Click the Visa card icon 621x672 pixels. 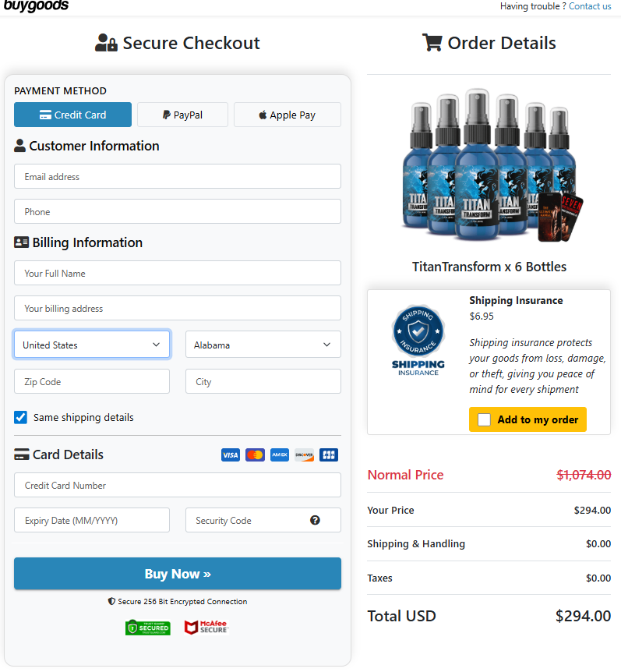(230, 454)
